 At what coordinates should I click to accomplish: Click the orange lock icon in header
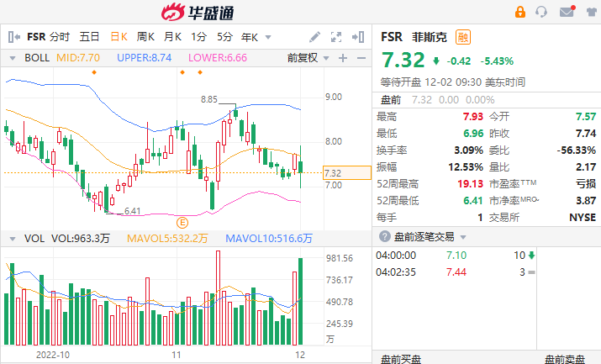click(520, 12)
